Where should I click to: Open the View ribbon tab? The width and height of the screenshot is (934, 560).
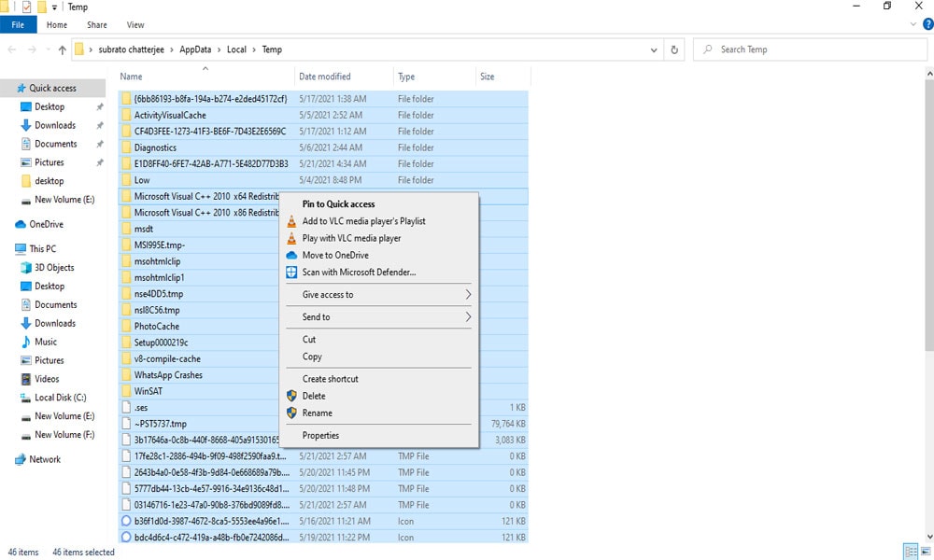click(135, 25)
